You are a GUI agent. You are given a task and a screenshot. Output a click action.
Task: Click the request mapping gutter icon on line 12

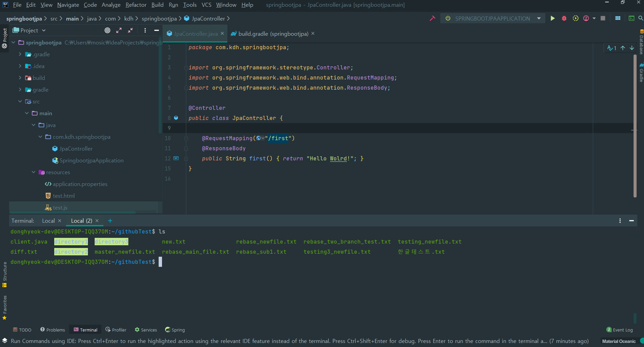[x=176, y=158]
